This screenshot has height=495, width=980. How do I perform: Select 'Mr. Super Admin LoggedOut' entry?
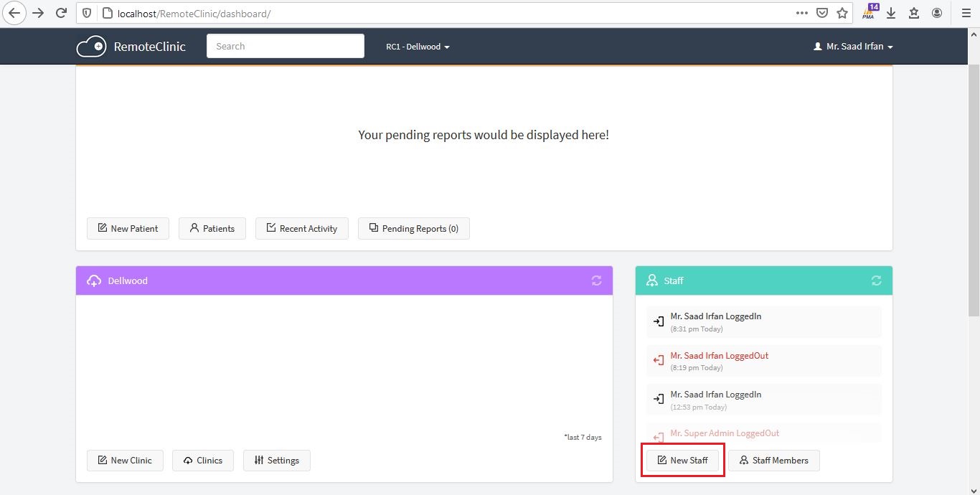coord(763,433)
